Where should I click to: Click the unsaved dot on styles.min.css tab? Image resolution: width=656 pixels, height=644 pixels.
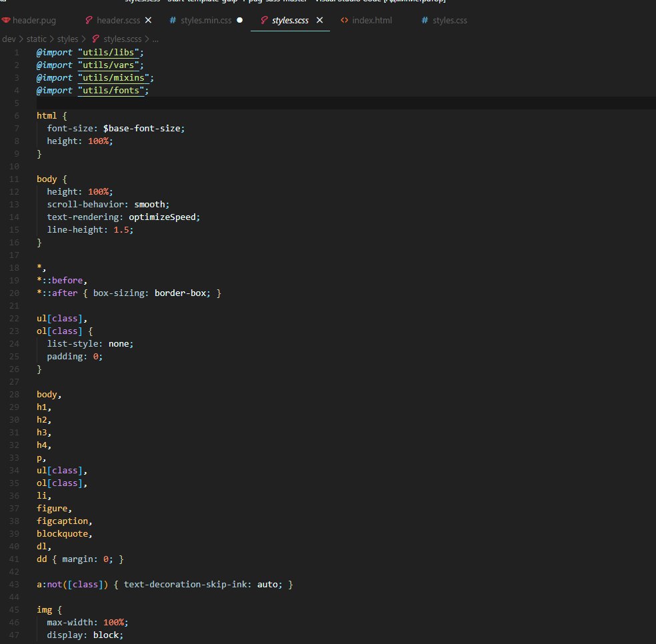pyautogui.click(x=239, y=21)
